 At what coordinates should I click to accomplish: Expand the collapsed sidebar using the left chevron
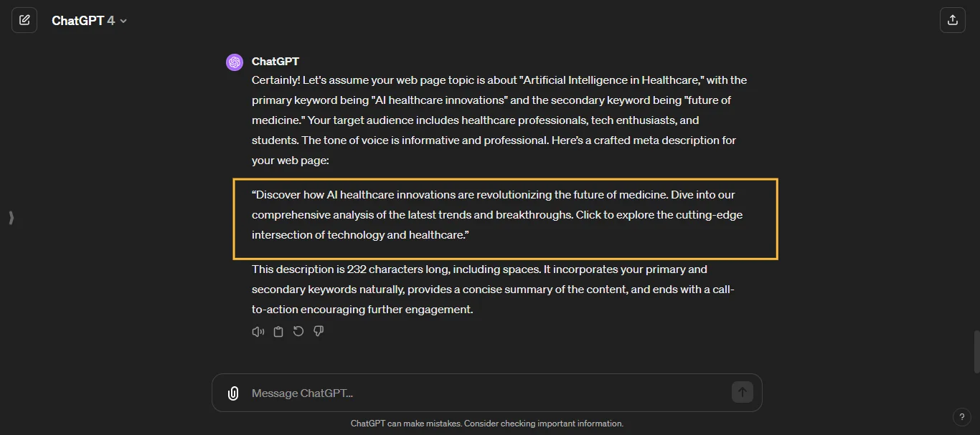[11, 218]
